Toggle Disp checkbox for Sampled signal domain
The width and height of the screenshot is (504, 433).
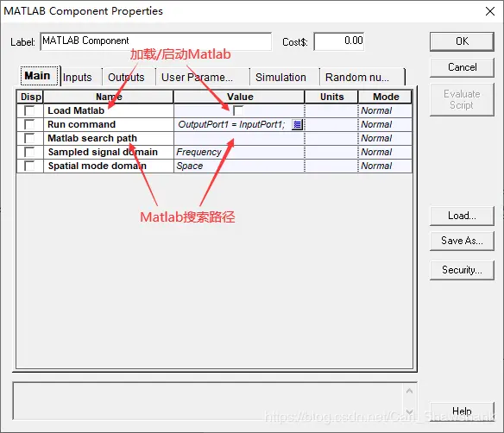click(29, 152)
